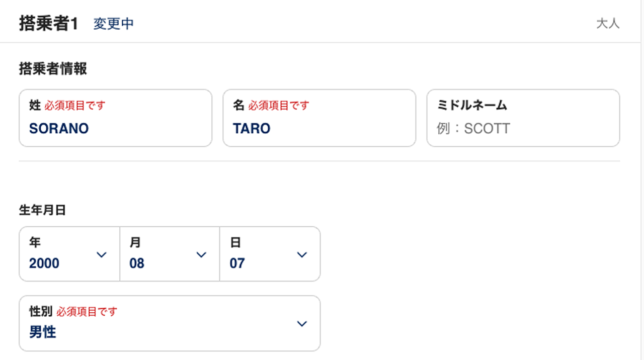Click the 搭乗者1 heading

(x=49, y=24)
